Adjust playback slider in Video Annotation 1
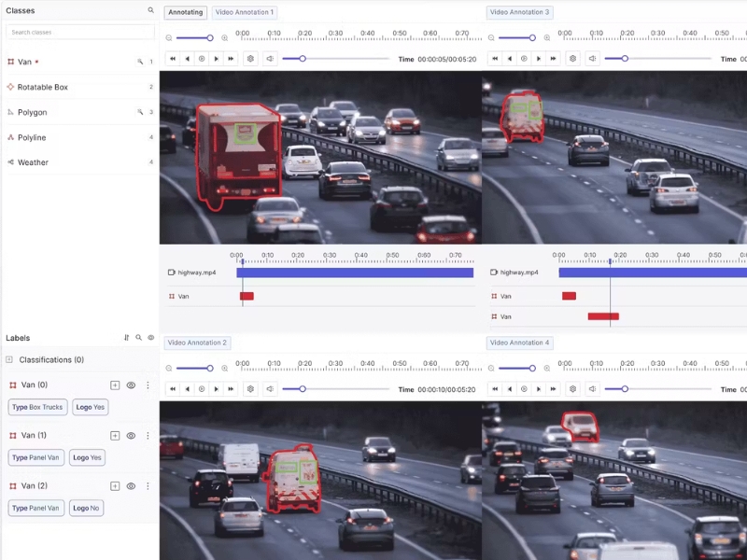 click(x=303, y=59)
